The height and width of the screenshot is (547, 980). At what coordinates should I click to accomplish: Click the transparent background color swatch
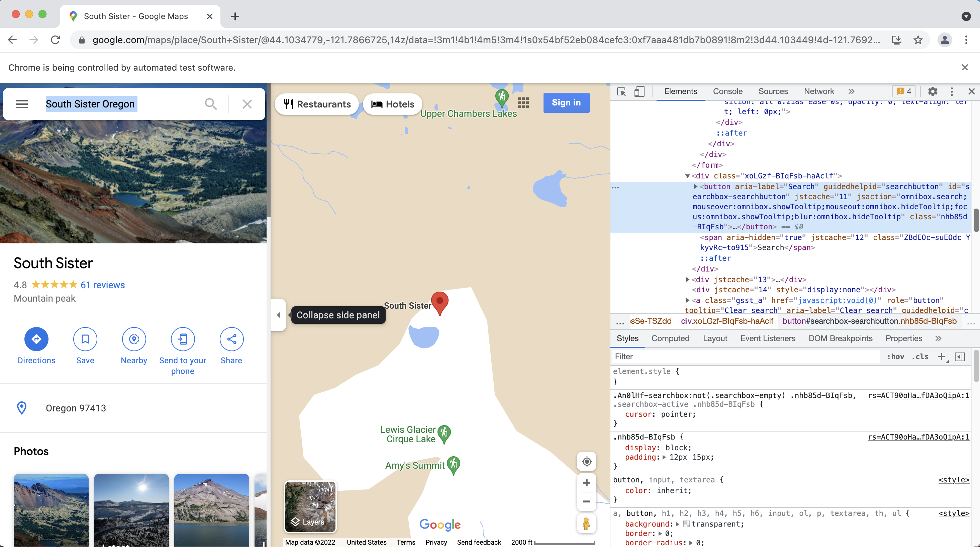click(686, 524)
